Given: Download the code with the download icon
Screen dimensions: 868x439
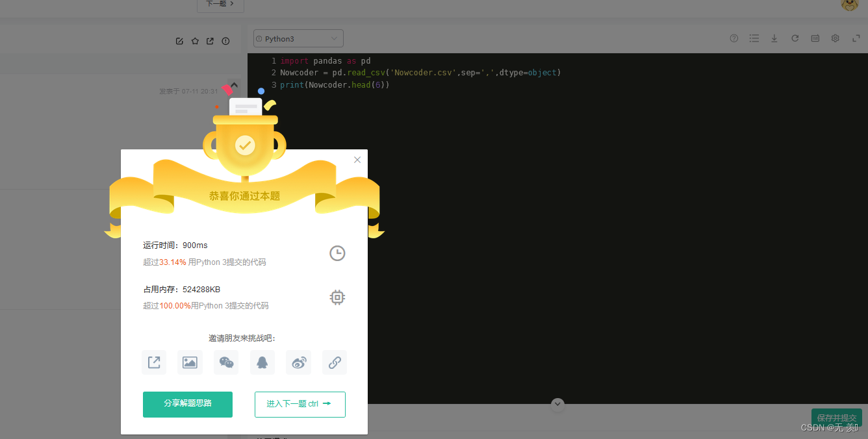Looking at the screenshot, I should coord(774,38).
